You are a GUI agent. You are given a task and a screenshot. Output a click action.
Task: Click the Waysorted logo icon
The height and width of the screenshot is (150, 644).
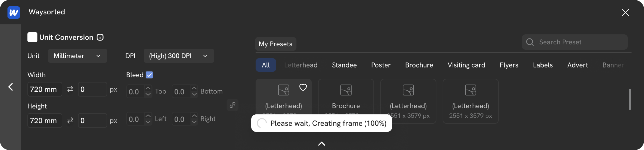[14, 12]
